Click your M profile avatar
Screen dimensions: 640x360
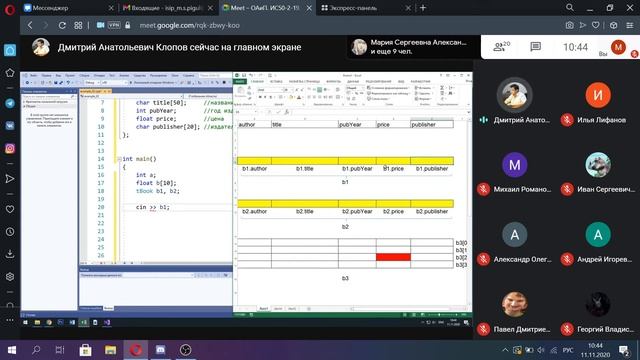point(618,47)
